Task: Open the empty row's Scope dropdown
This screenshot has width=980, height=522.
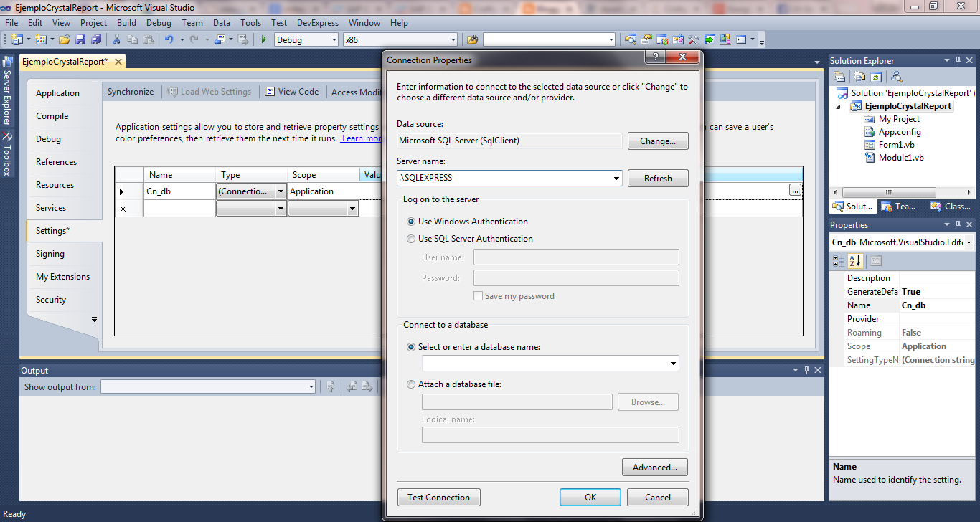Action: click(x=352, y=209)
